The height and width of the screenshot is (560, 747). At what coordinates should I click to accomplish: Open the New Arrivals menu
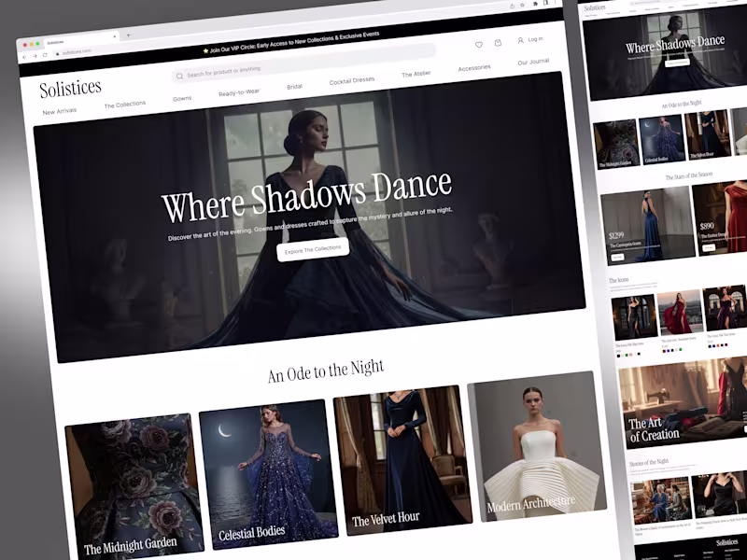pos(60,111)
